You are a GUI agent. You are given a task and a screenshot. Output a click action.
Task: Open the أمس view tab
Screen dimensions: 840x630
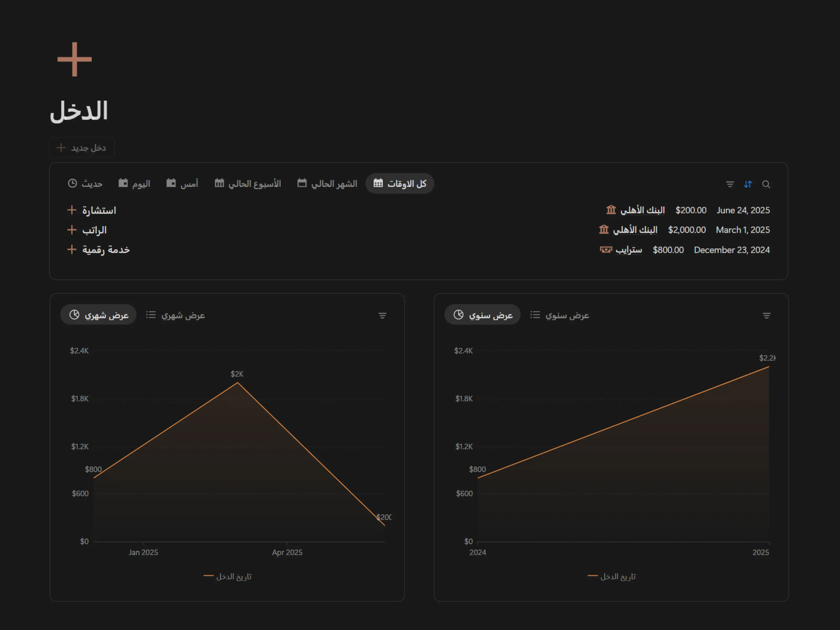point(182,184)
